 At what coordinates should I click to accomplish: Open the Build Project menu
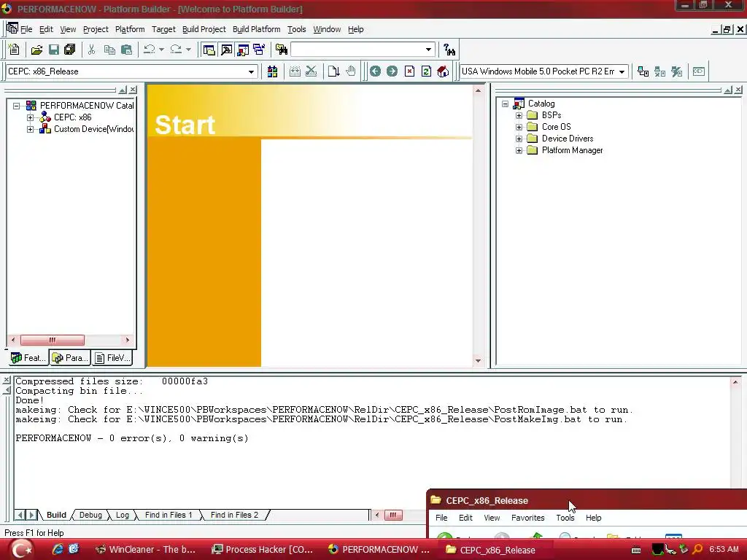(204, 29)
